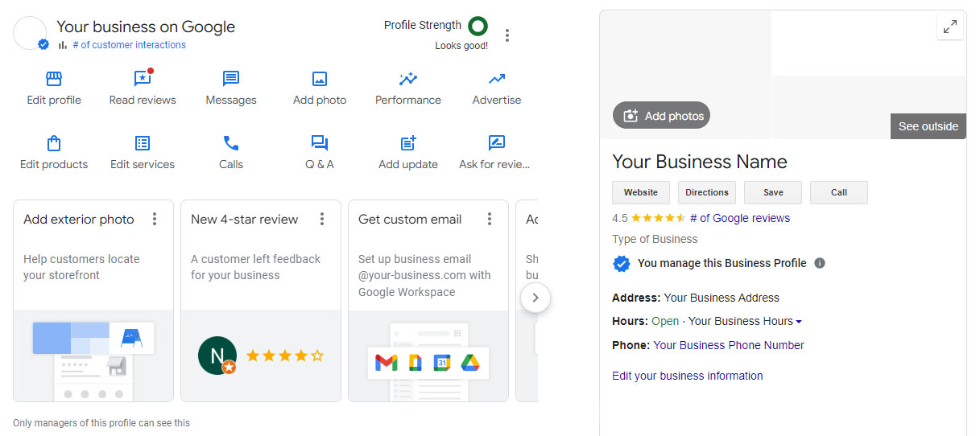980x436 pixels.
Task: Open # of Google reviews link
Action: pyautogui.click(x=740, y=218)
